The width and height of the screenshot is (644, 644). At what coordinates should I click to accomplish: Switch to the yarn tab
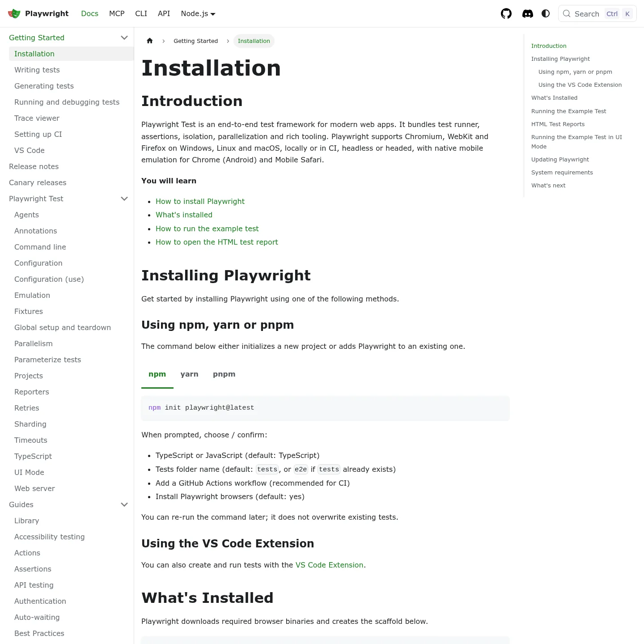pos(190,374)
